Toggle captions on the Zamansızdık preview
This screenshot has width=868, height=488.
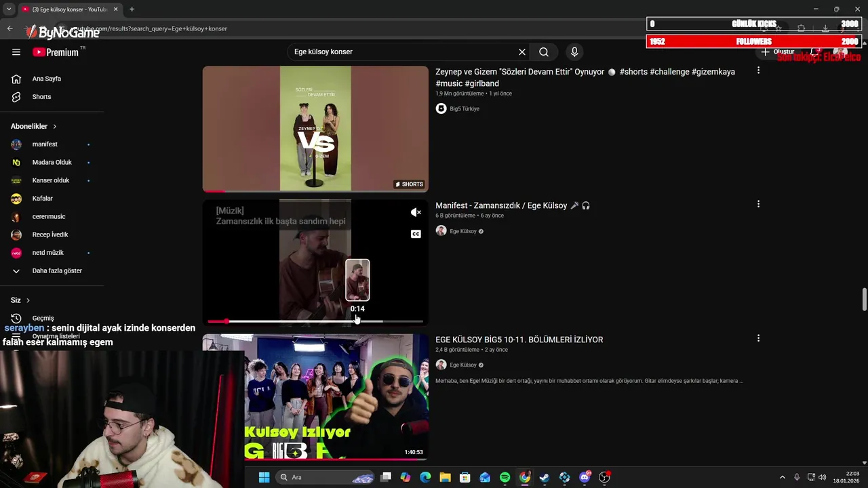click(x=416, y=234)
